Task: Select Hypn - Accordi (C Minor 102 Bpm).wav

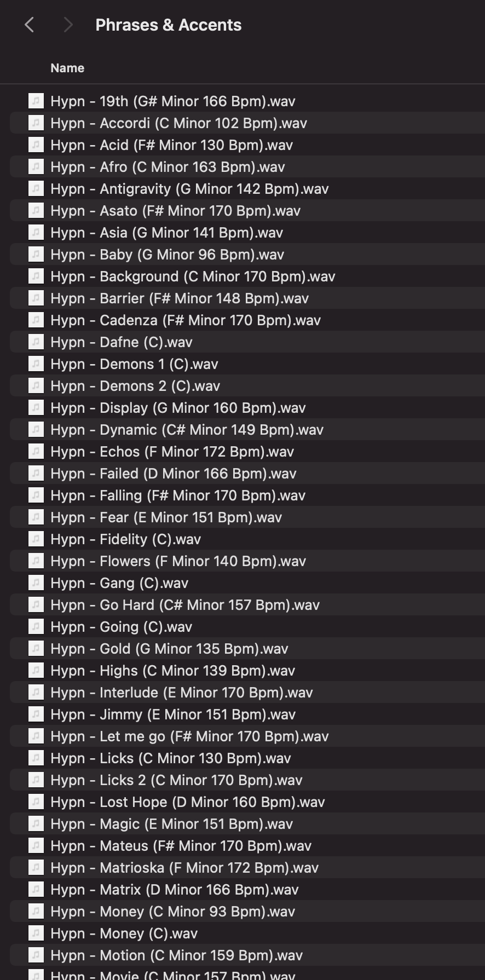Action: point(178,123)
